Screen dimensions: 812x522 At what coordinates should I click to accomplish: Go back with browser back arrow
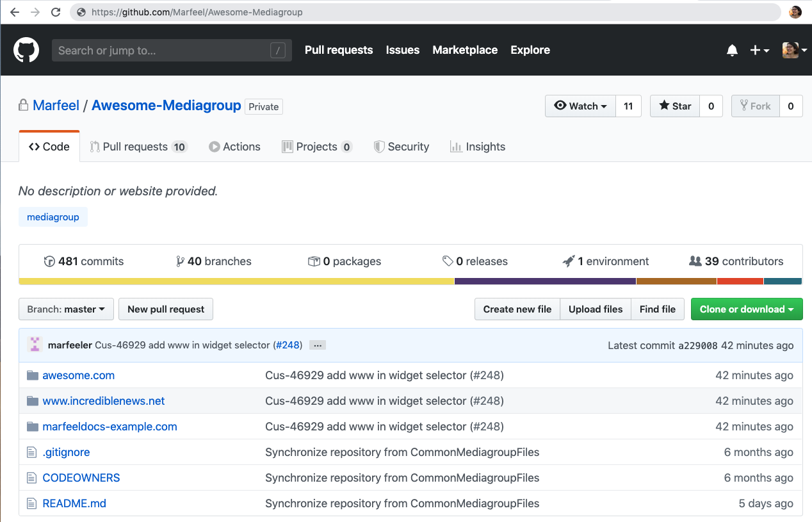pos(14,12)
